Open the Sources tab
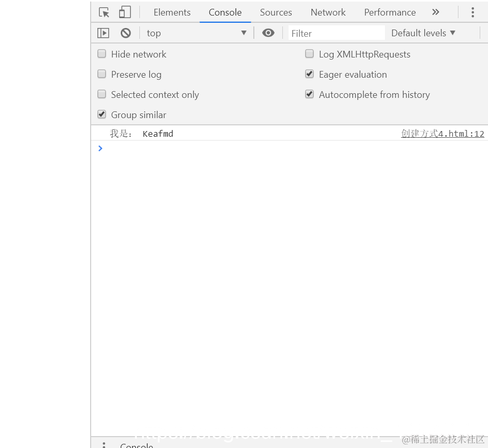The image size is (488, 448). pos(276,12)
